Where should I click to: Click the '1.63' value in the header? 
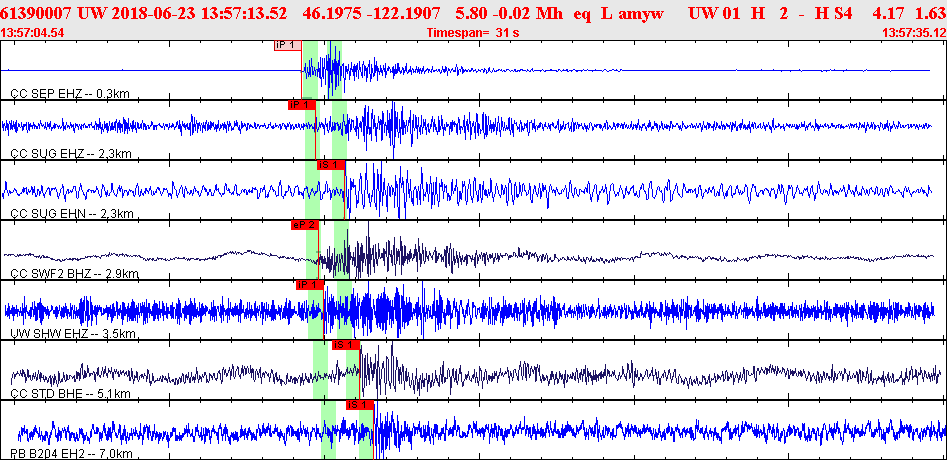(x=933, y=14)
